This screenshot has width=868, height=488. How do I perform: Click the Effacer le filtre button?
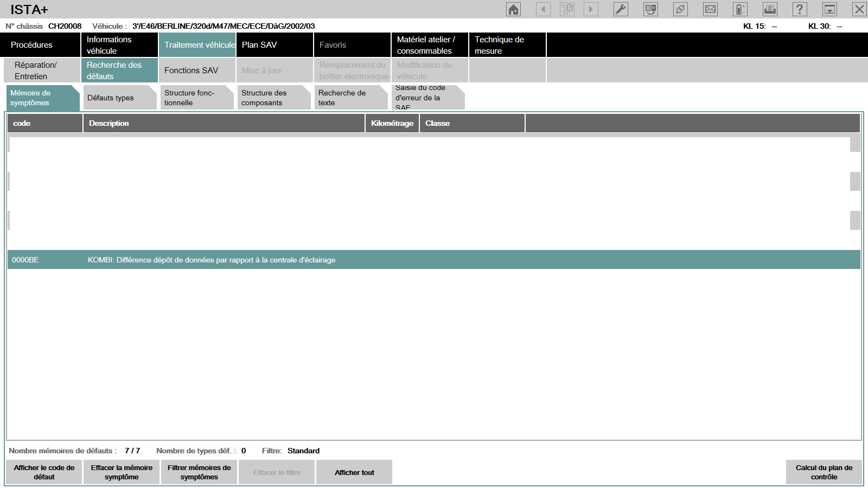[277, 472]
